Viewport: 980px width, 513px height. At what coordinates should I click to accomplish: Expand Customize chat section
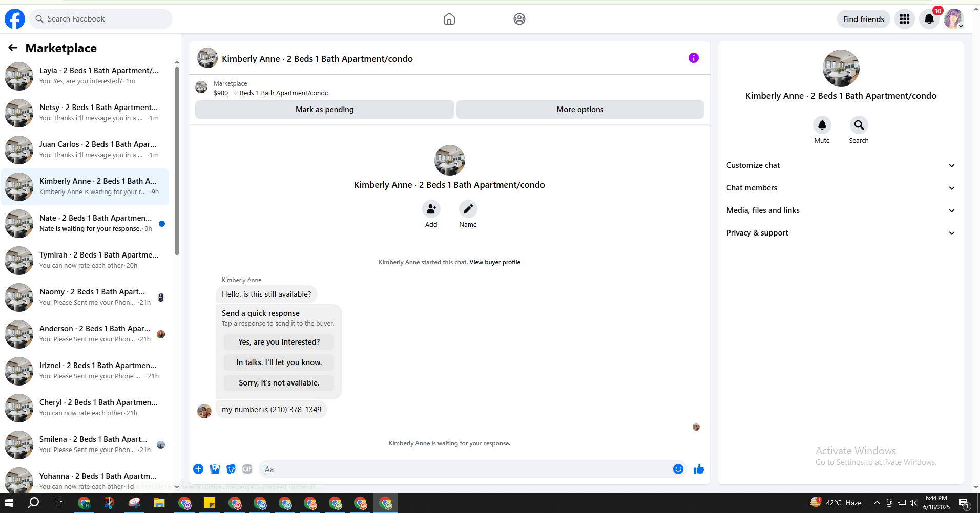(841, 165)
